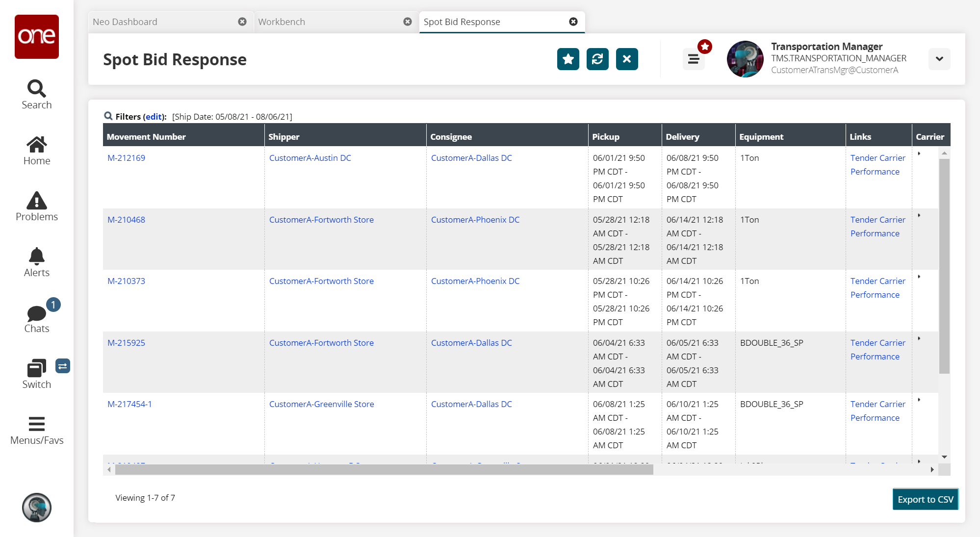Refresh the Spot Bid Response report
The width and height of the screenshot is (980, 537).
[597, 59]
